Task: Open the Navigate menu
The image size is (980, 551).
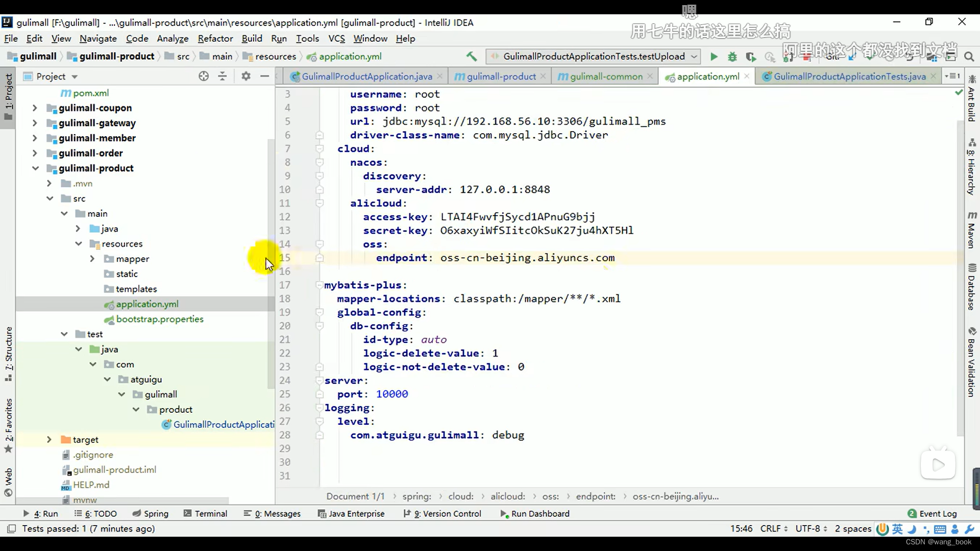Action: pos(98,38)
